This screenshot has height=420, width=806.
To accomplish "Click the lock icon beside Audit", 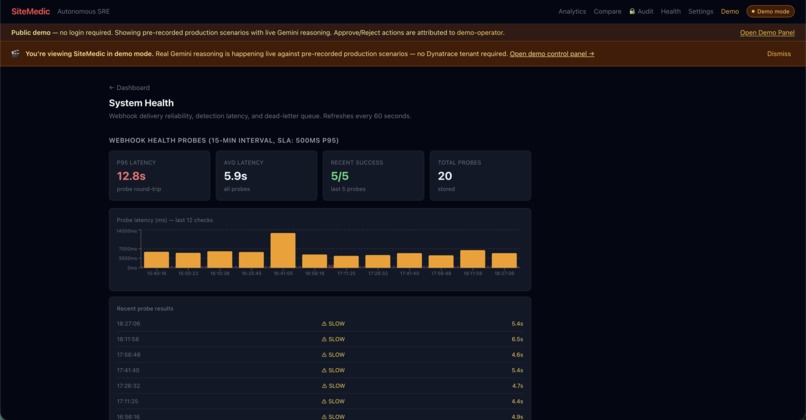I will pyautogui.click(x=632, y=11).
